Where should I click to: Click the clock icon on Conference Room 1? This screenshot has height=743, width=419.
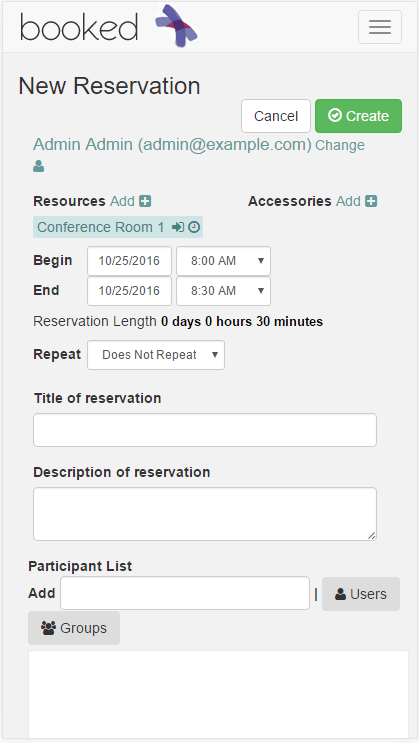(194, 227)
